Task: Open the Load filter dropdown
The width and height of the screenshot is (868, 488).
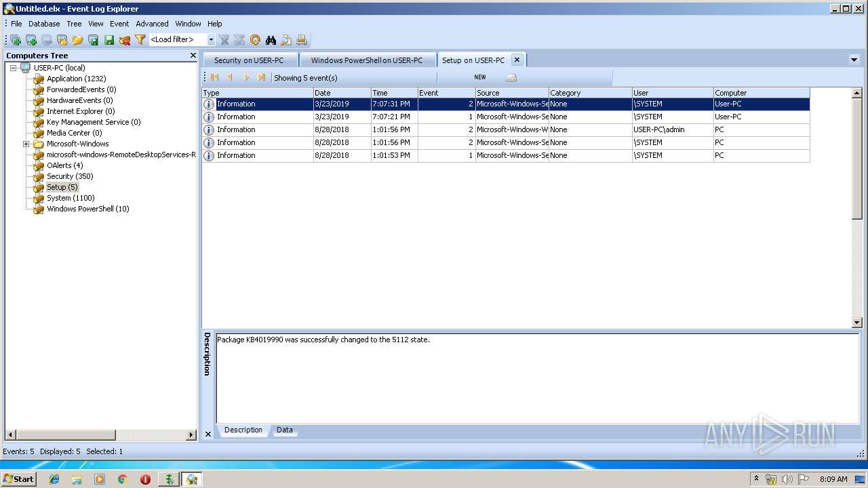Action: pos(211,40)
